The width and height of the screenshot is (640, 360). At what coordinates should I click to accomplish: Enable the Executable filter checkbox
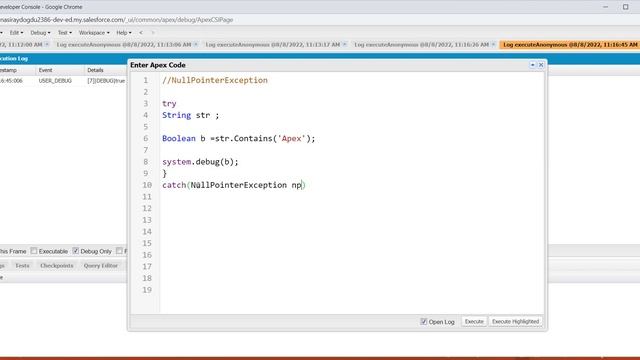pos(34,251)
